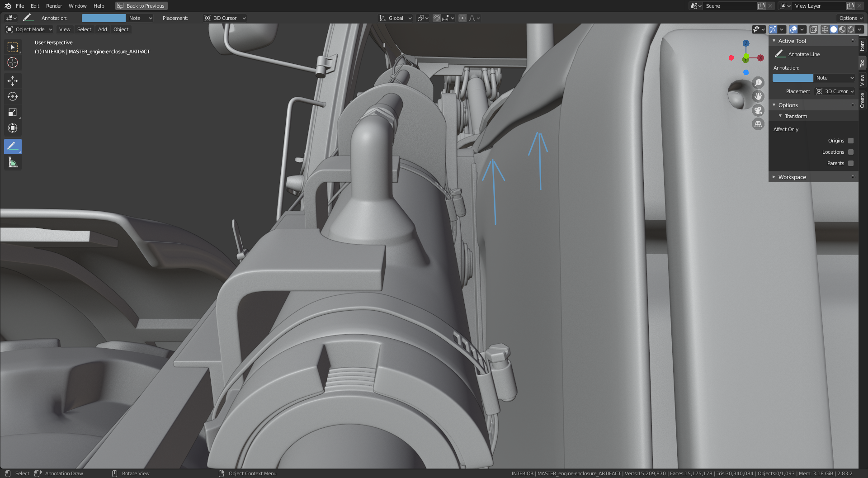
Task: Click the red X axis gizmo handle
Action: coord(761,58)
